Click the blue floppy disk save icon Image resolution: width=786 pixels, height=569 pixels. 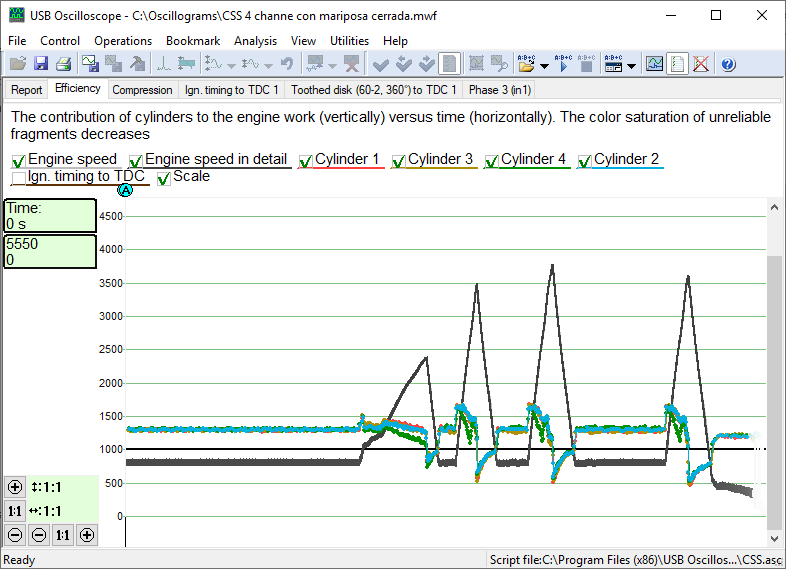pyautogui.click(x=41, y=64)
